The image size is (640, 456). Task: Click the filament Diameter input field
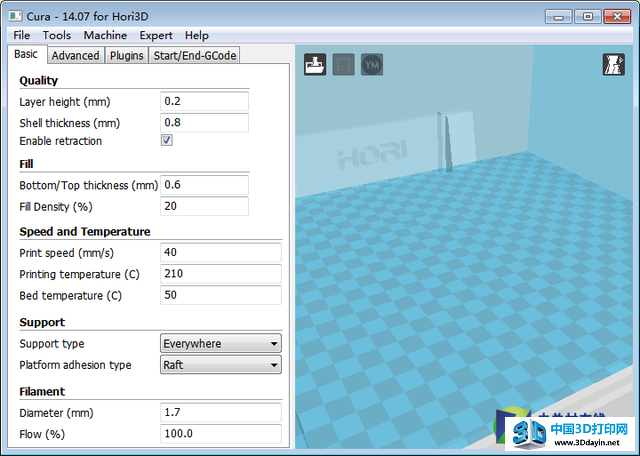[x=221, y=412]
